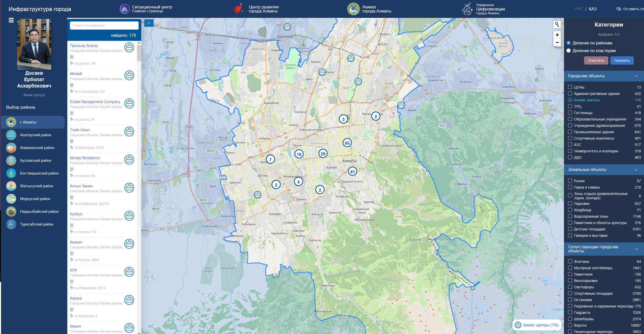
Task: Select Бостандыкский район in district list
Action: click(x=33, y=173)
